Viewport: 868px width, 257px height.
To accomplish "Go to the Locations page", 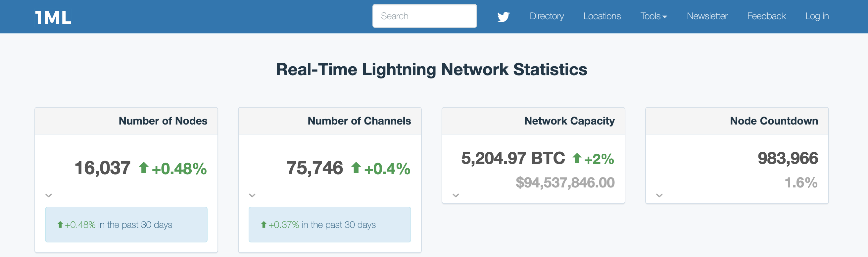I will point(602,16).
